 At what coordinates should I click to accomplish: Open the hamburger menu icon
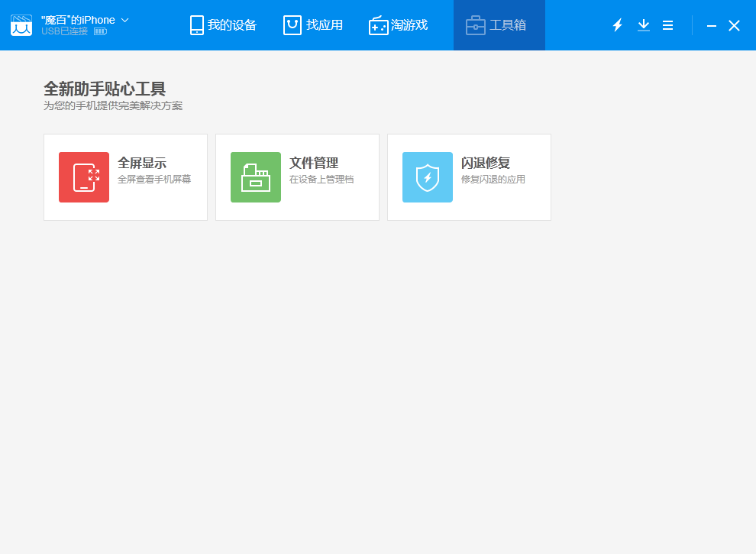[x=667, y=25]
